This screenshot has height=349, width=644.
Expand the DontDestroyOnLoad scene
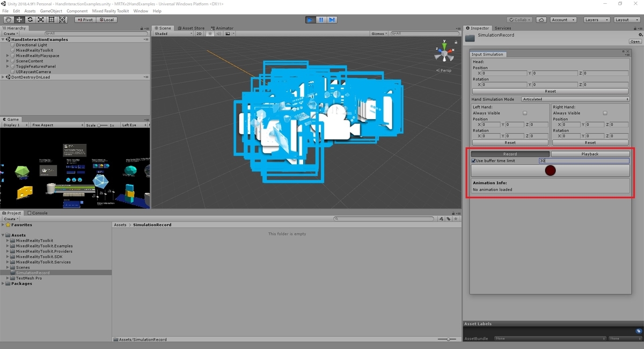[3, 77]
